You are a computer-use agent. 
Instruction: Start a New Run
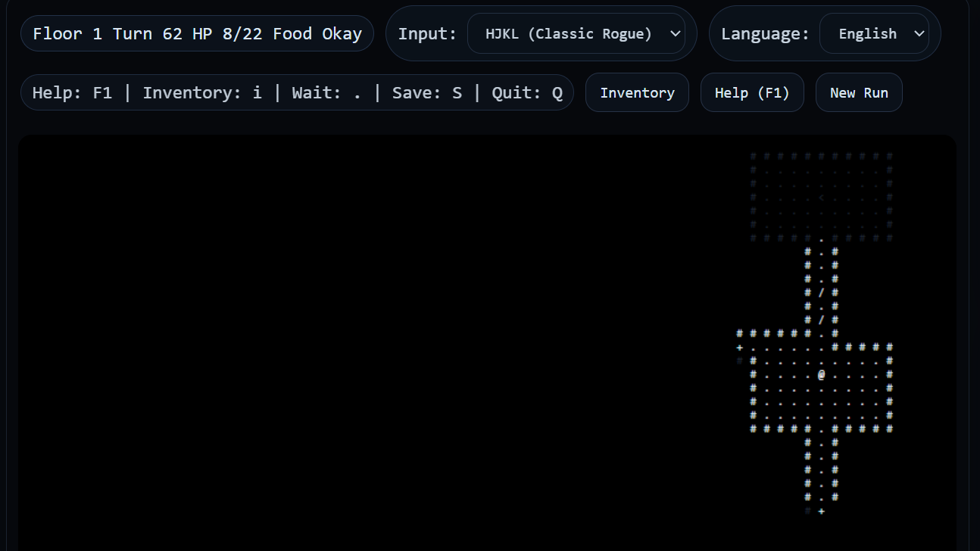(858, 92)
